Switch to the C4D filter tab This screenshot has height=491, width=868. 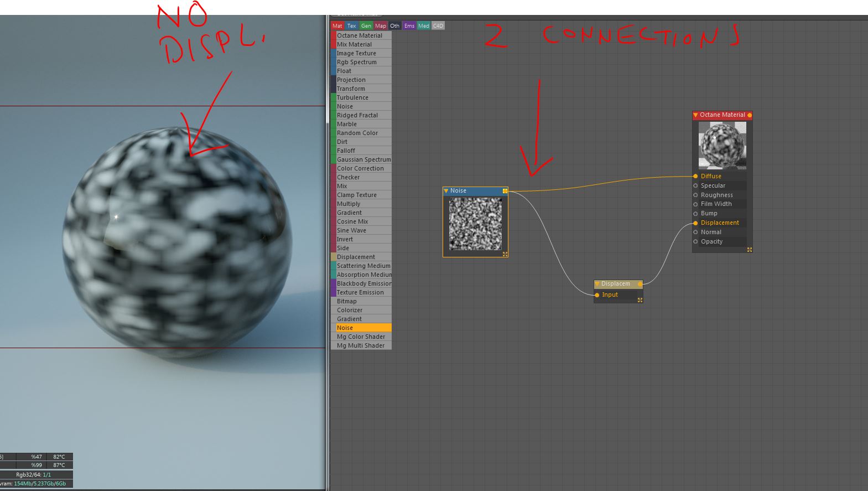[x=438, y=26]
